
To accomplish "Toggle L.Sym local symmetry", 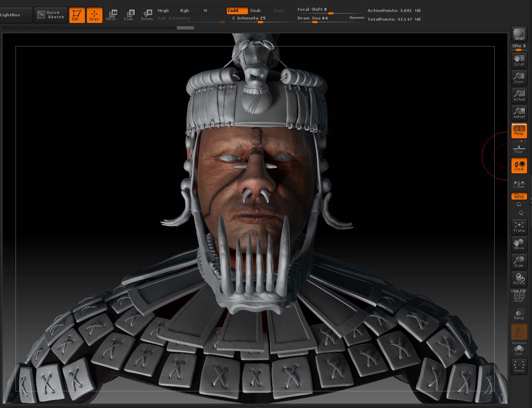I will (x=519, y=184).
